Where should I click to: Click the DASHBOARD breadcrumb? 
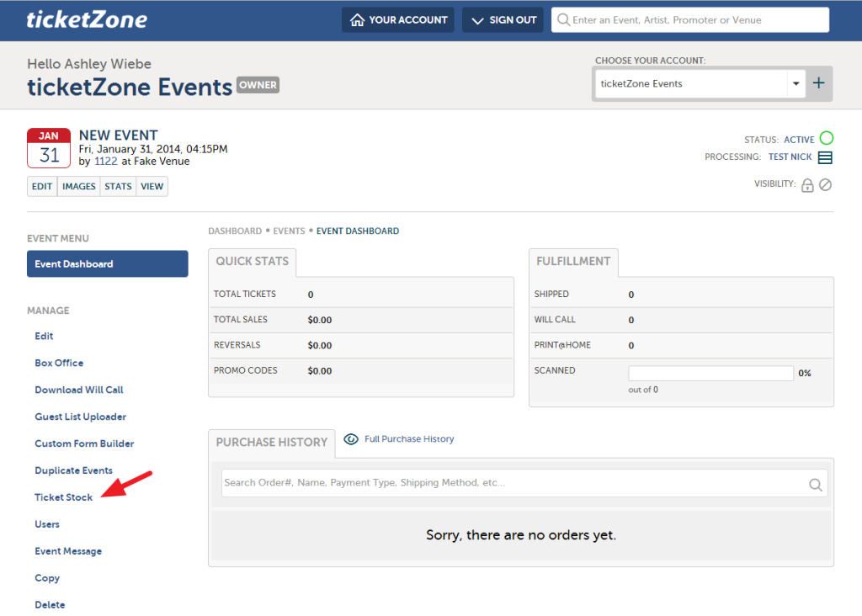[x=235, y=231]
